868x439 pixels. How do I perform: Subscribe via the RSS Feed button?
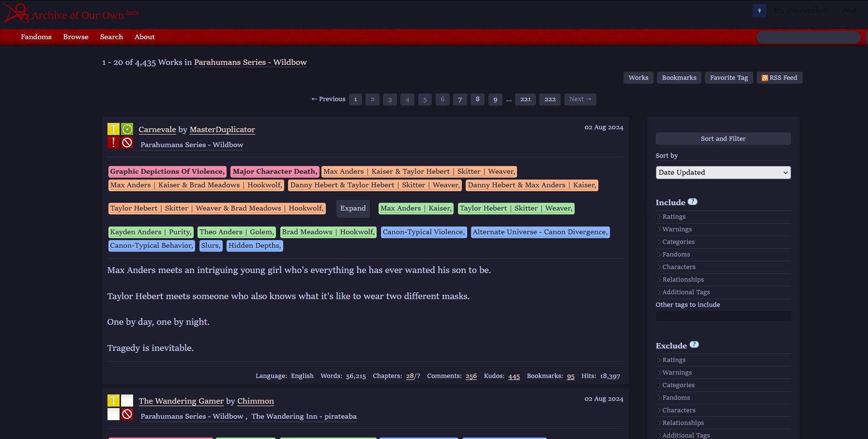pos(779,77)
